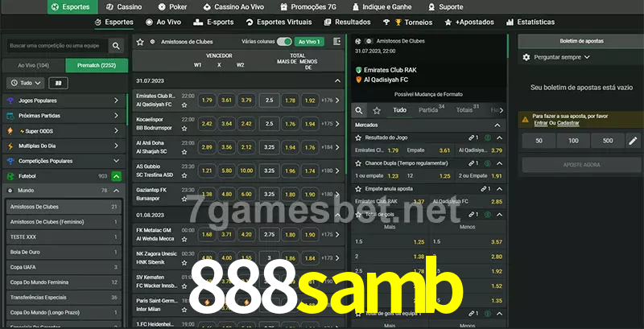The width and height of the screenshot is (644, 329).
Task: Select Copa Do Mundo Feminina in the league list
Action: tap(64, 282)
